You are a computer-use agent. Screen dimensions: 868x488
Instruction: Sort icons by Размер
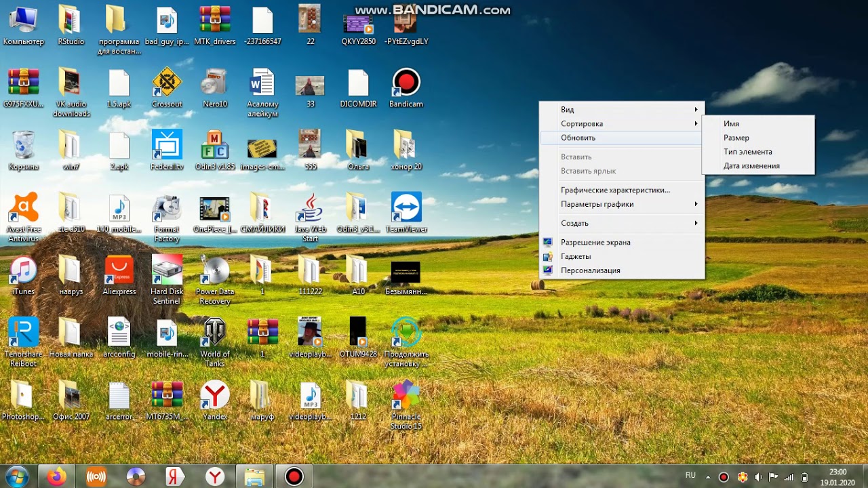758,138
